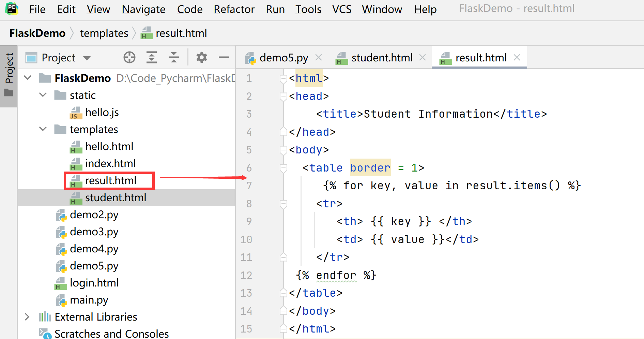Open hello.js in the static folder
The width and height of the screenshot is (644, 339).
coord(102,112)
